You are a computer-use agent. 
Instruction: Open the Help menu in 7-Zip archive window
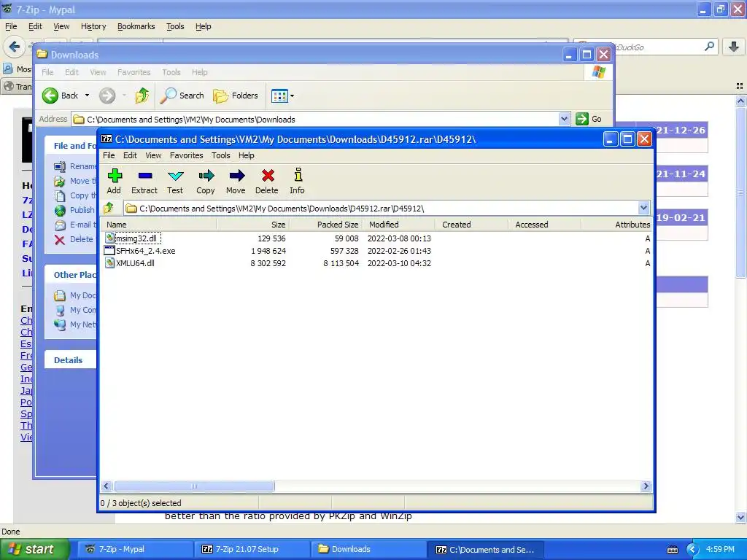[x=247, y=155]
